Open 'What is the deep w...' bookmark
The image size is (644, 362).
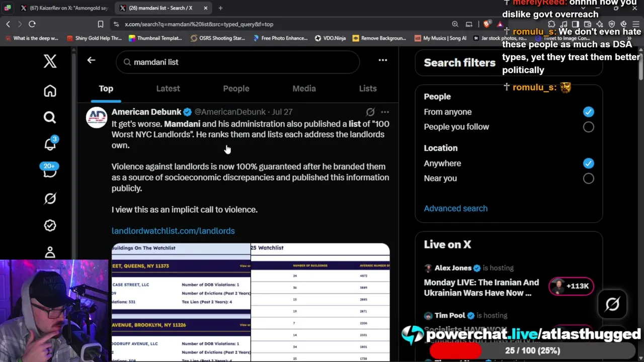[31, 38]
